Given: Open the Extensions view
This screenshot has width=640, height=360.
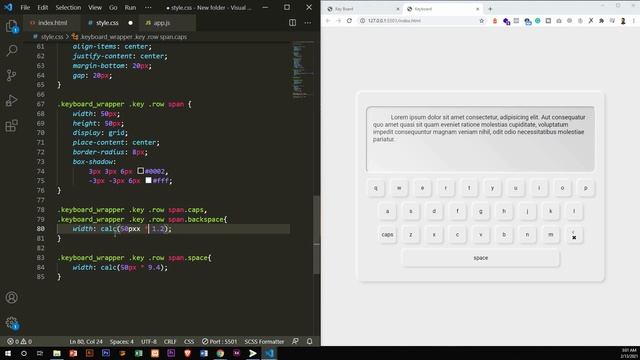Looking at the screenshot, I should [x=11, y=125].
